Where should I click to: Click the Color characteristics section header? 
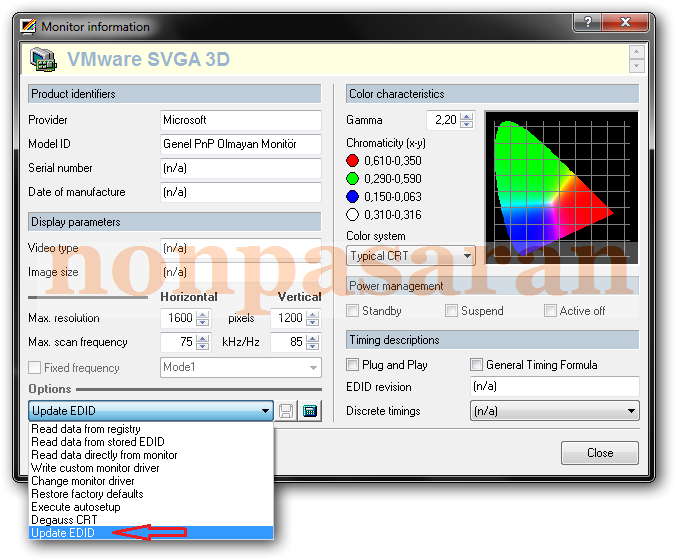(492, 94)
